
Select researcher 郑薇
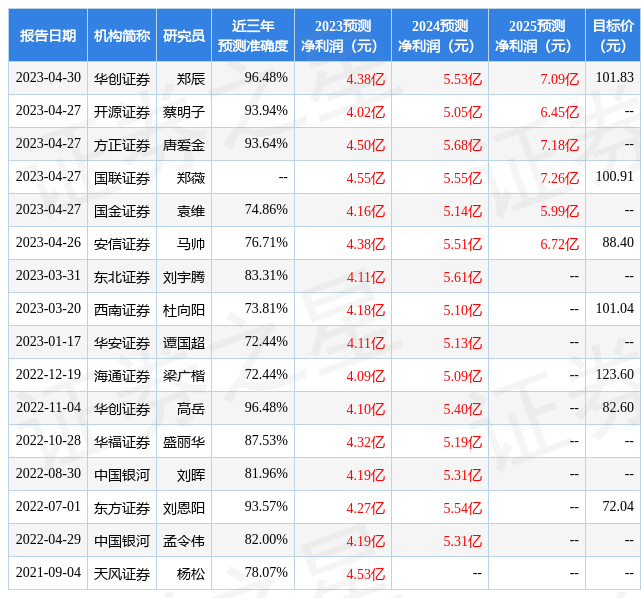[x=191, y=178]
